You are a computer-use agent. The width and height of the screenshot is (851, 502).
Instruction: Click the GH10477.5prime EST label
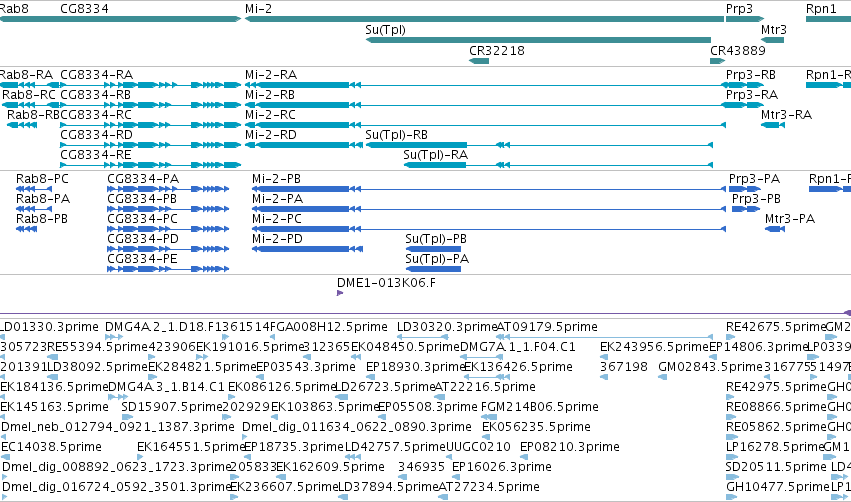tap(778, 487)
